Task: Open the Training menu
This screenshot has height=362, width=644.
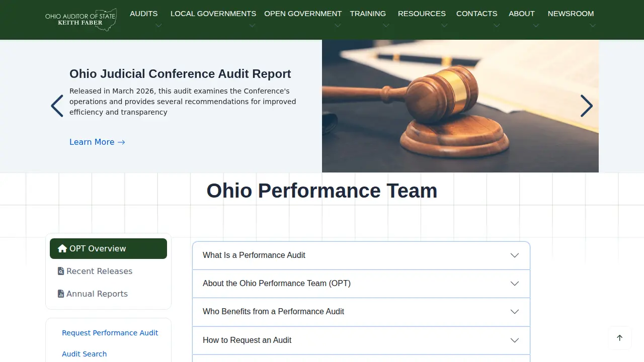Action: [x=368, y=14]
